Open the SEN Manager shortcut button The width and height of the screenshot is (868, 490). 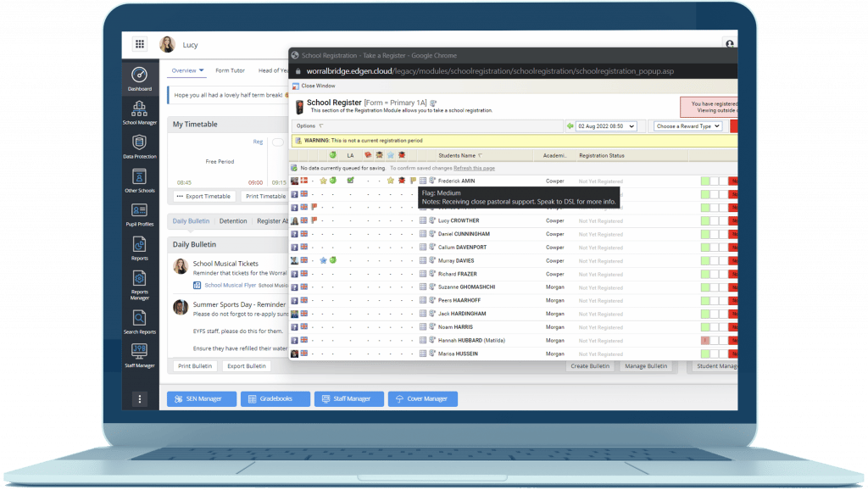pos(202,398)
